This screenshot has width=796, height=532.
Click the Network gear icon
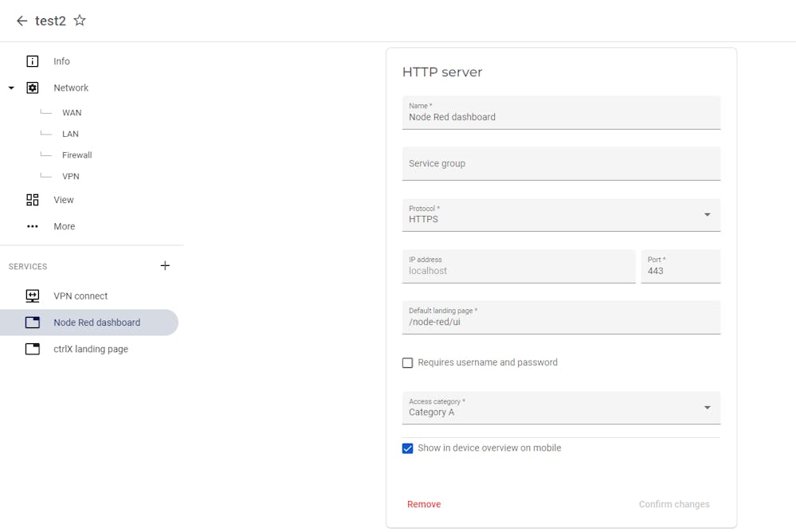tap(33, 88)
